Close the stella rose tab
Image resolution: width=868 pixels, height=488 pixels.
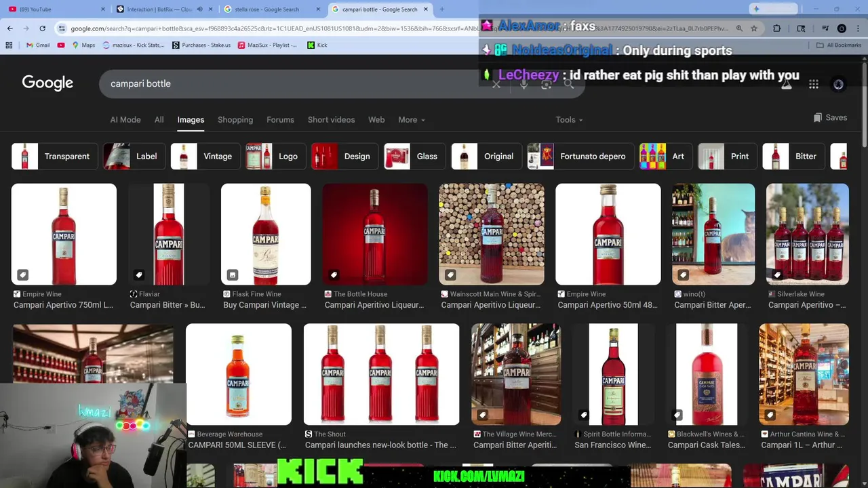point(317,9)
